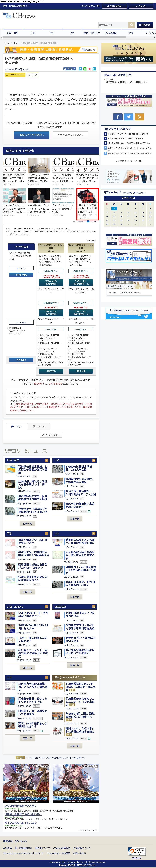
Task: Switch to the コメント tab
Action: [17, 427]
